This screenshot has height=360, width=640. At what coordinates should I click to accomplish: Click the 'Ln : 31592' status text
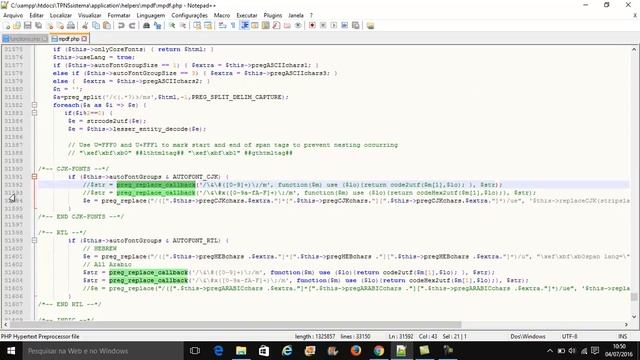pyautogui.click(x=400, y=337)
